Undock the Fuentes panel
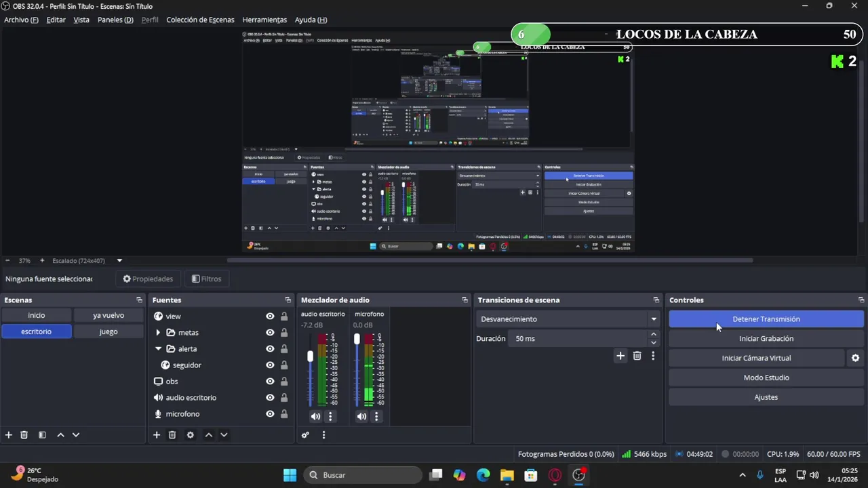Image resolution: width=868 pixels, height=488 pixels. pos(288,300)
